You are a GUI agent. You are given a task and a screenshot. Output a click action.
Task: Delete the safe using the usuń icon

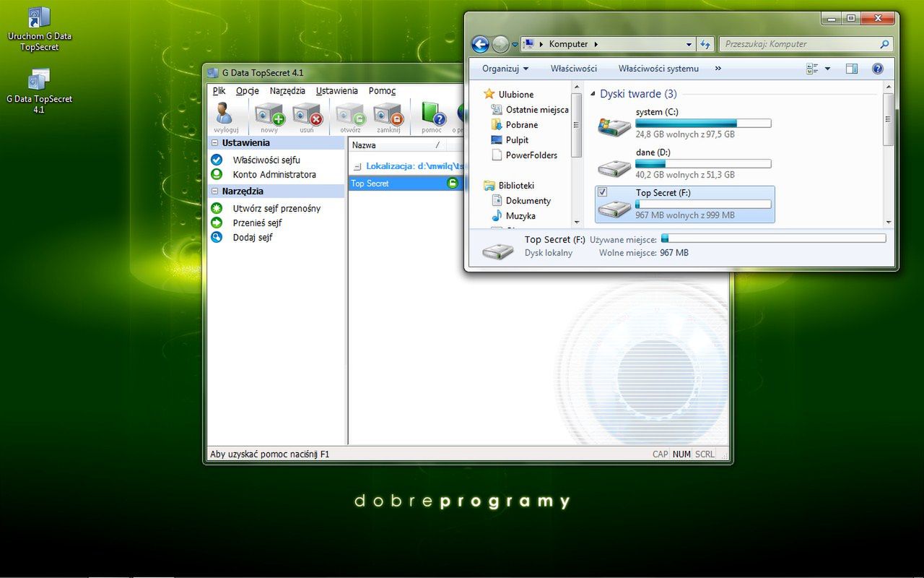[x=307, y=113]
